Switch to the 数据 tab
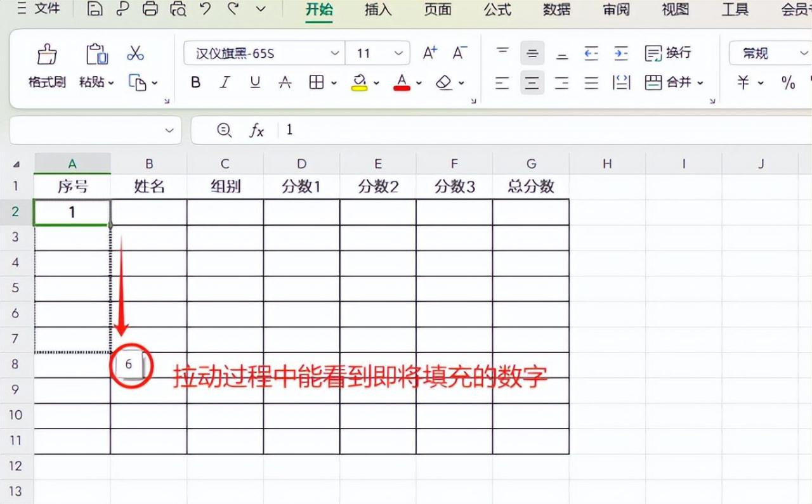The width and height of the screenshot is (812, 504). tap(557, 10)
